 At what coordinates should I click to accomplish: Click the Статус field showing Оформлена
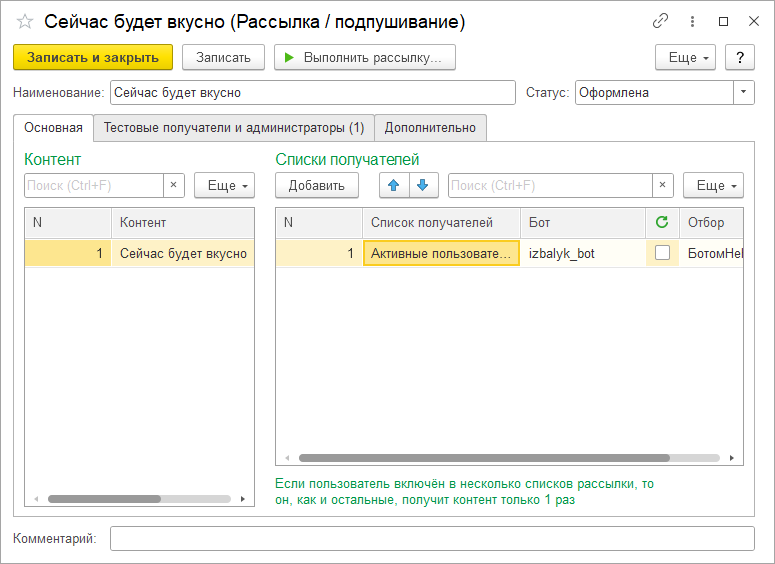click(x=654, y=92)
